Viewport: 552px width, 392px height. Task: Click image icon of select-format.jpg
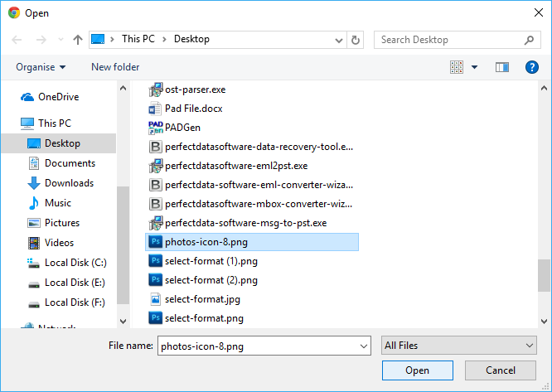[x=155, y=299]
